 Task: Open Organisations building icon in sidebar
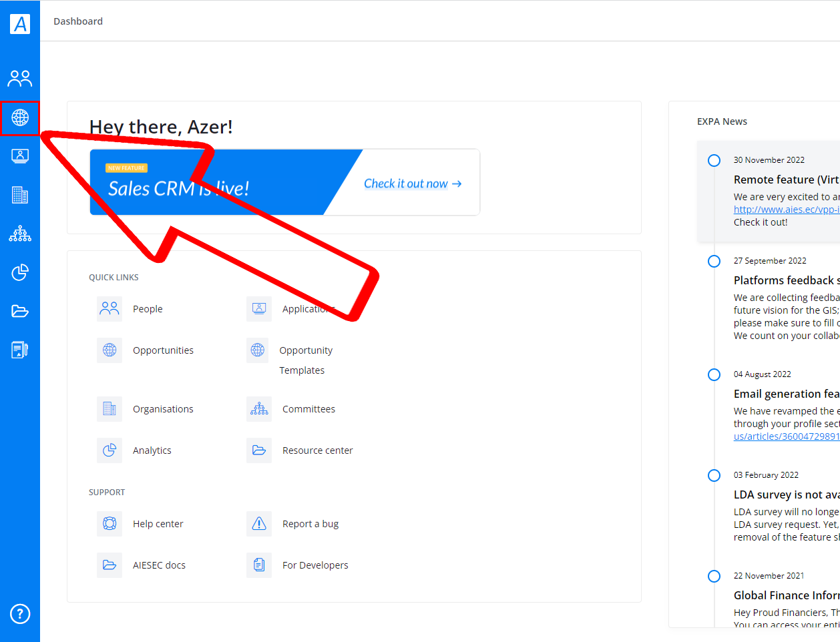(x=20, y=195)
